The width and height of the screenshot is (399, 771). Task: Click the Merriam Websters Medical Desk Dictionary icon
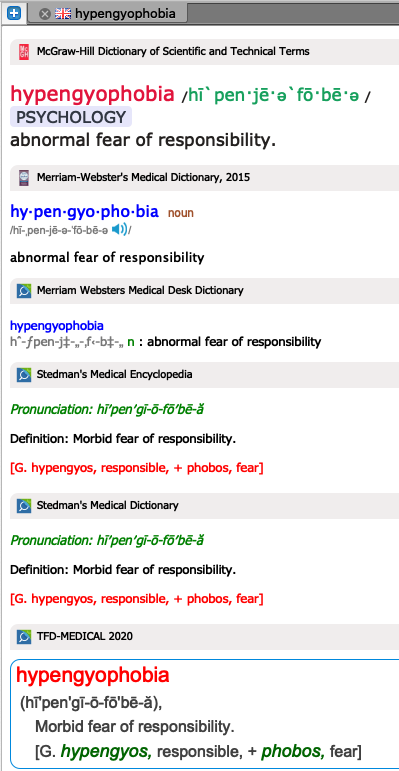(x=24, y=291)
